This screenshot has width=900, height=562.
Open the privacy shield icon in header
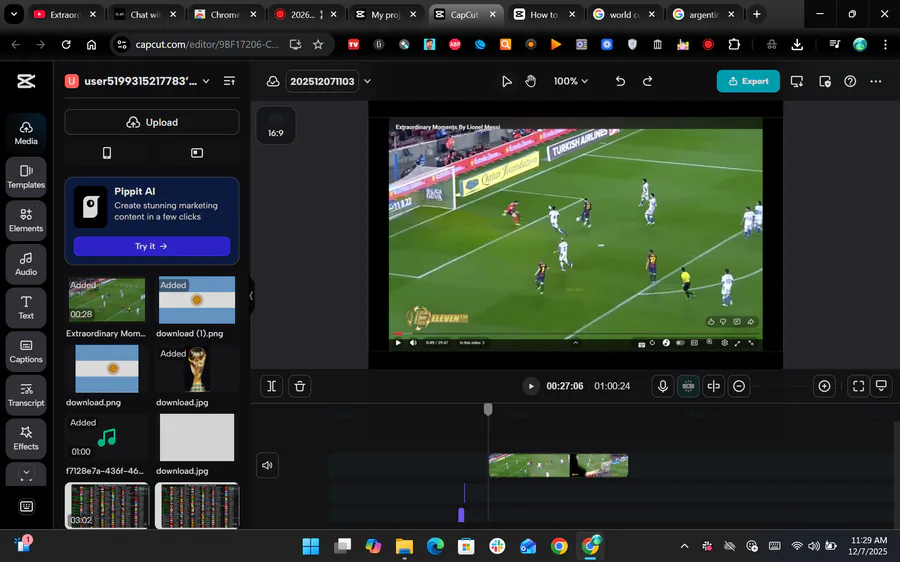click(x=825, y=82)
